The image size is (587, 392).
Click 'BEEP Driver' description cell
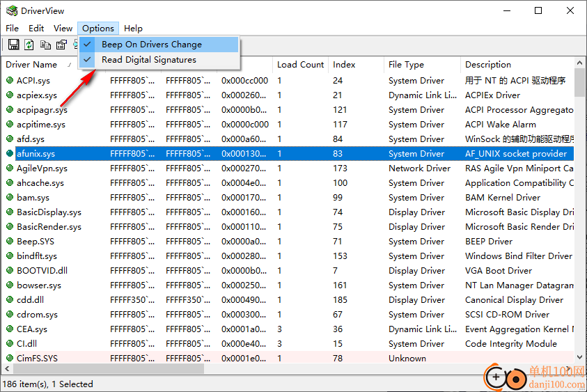point(489,241)
